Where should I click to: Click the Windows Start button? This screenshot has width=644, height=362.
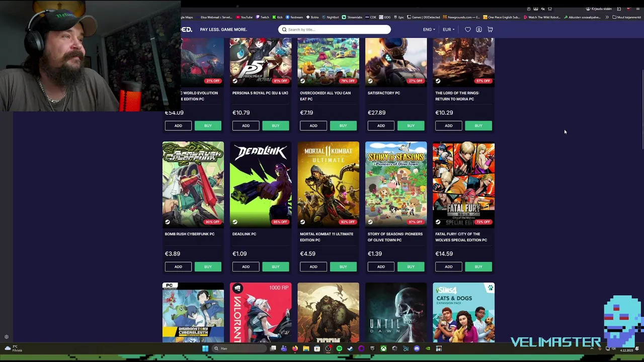205,348
